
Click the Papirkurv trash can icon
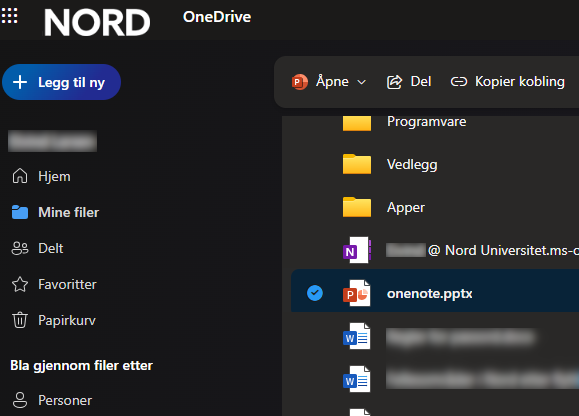coord(20,320)
